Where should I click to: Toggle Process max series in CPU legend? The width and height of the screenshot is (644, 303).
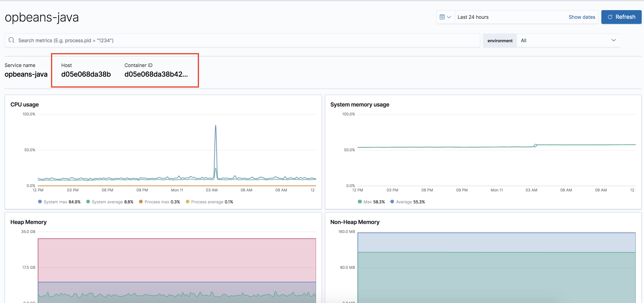pos(159,202)
